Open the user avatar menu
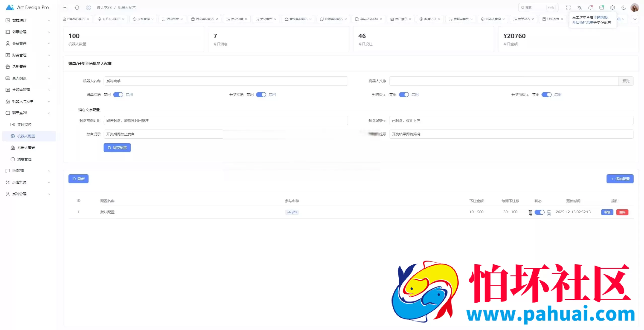The height and width of the screenshot is (330, 644). [635, 8]
